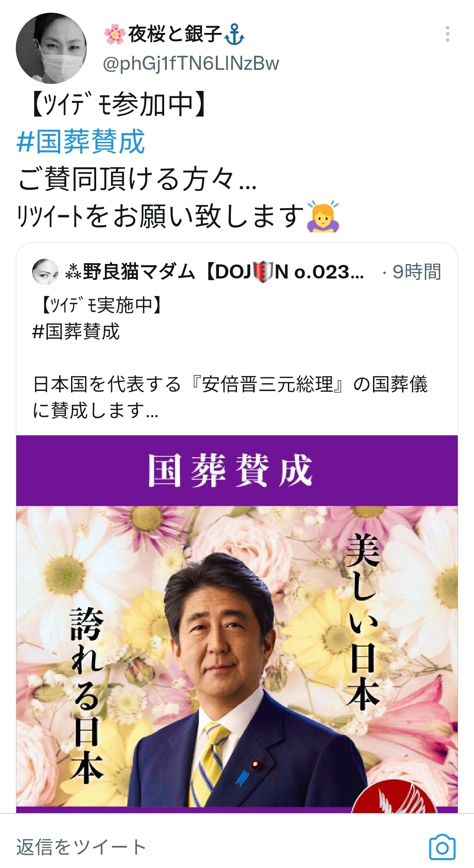Tap the anchor emoji after 銀子
Viewport: 474px width, 868px height.
pos(234,34)
